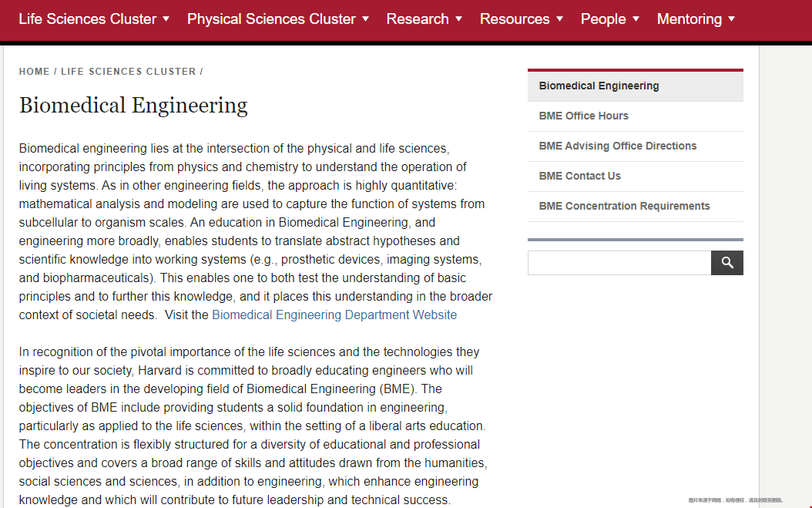Expand Life Sciences Cluster dropdown arrow
The image size is (812, 508).
pos(166,19)
